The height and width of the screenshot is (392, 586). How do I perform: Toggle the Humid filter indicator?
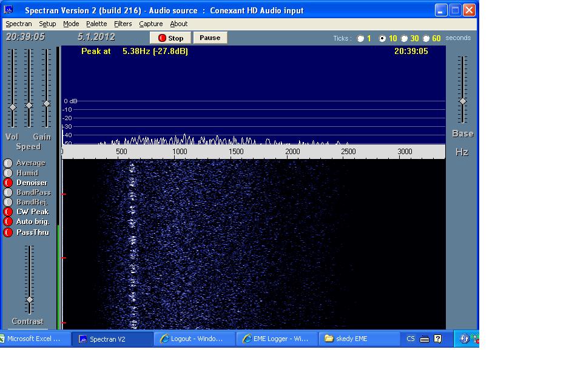pos(8,173)
